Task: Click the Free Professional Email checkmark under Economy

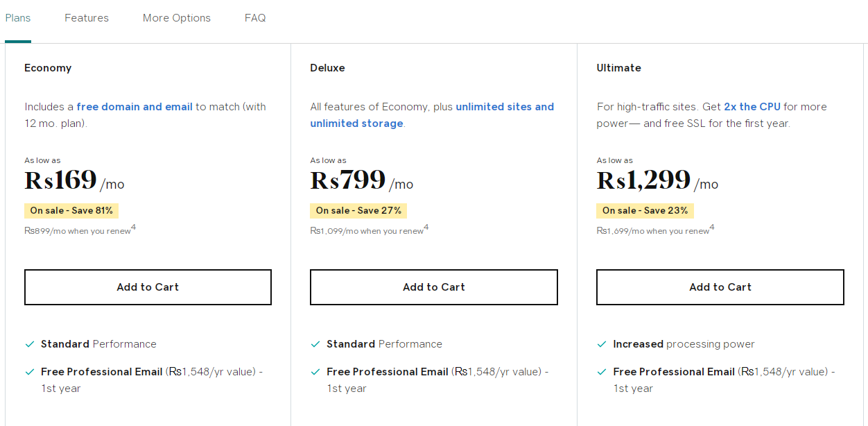Action: [30, 372]
